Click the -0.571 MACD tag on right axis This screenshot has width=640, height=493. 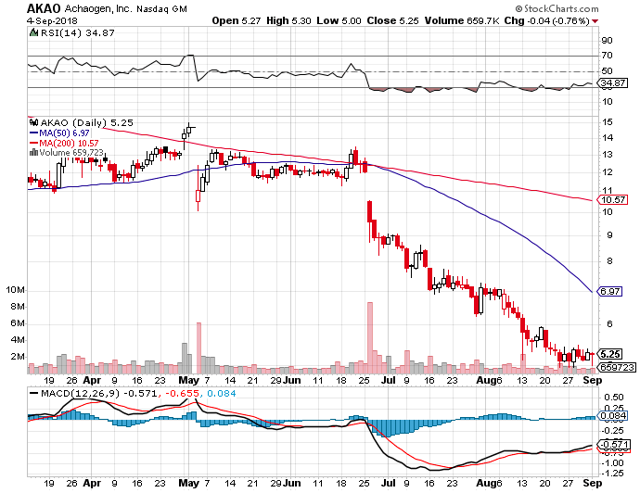[x=612, y=444]
